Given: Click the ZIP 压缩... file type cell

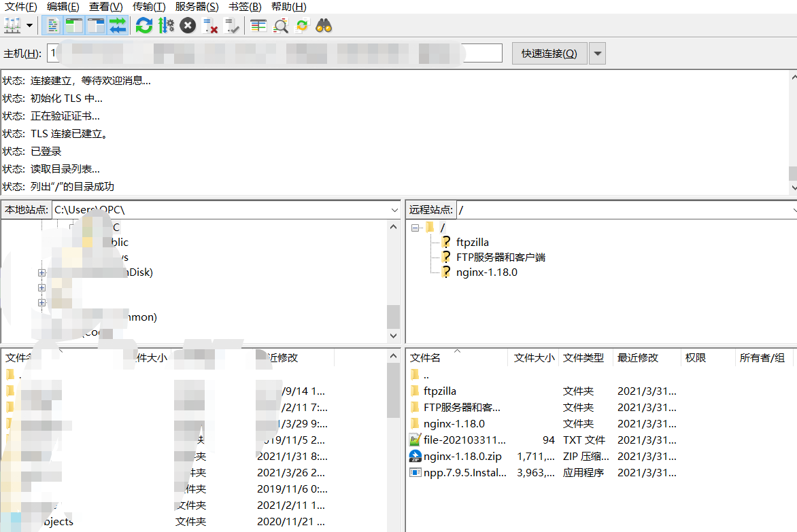Looking at the screenshot, I should 586,457.
